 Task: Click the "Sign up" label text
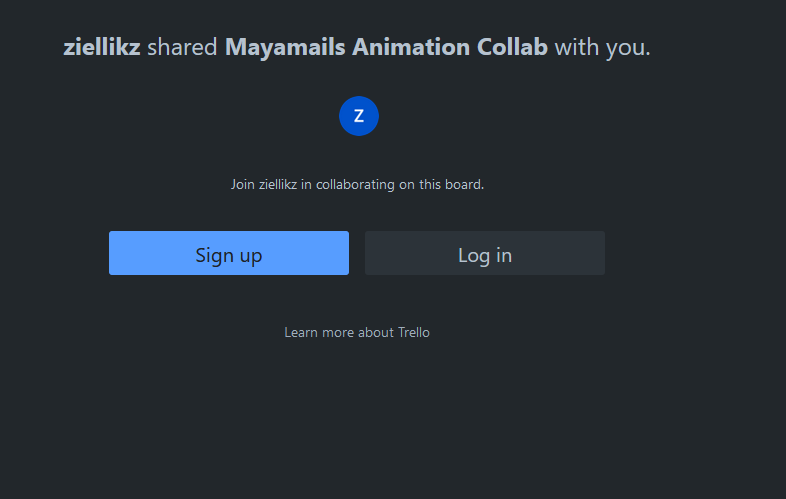(x=228, y=255)
